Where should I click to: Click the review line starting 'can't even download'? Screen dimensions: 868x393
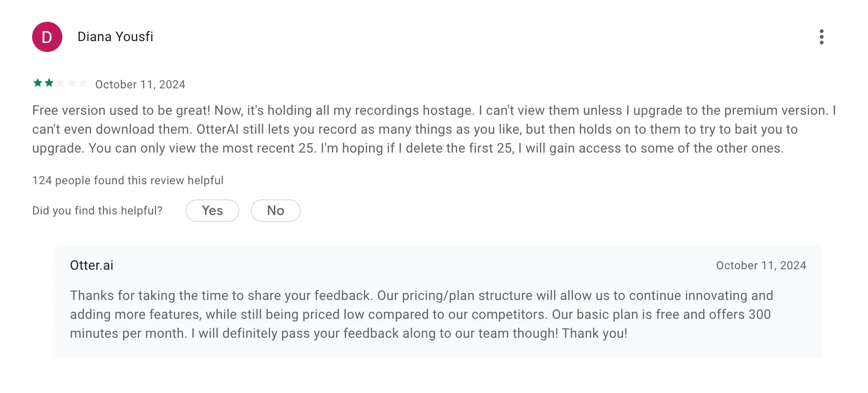[415, 129]
